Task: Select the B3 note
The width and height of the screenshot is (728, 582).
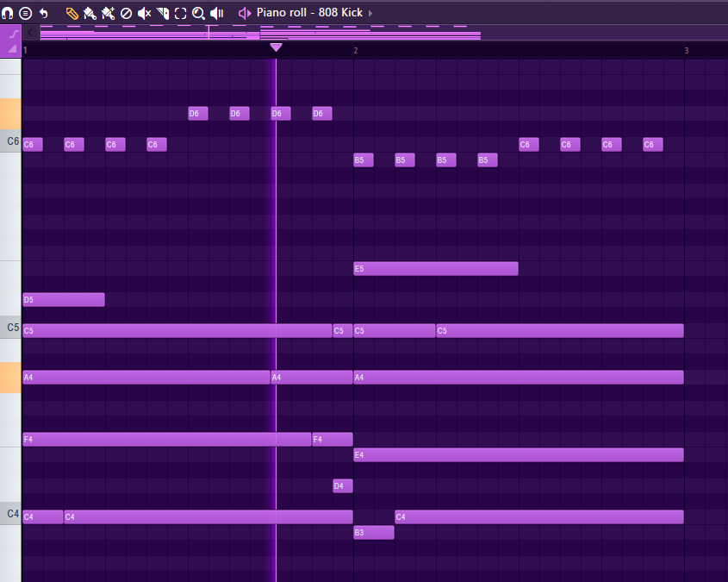Action: [x=374, y=532]
